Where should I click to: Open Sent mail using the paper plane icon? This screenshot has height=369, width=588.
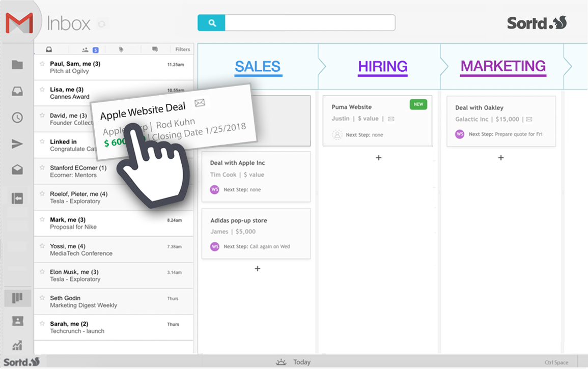tap(17, 144)
